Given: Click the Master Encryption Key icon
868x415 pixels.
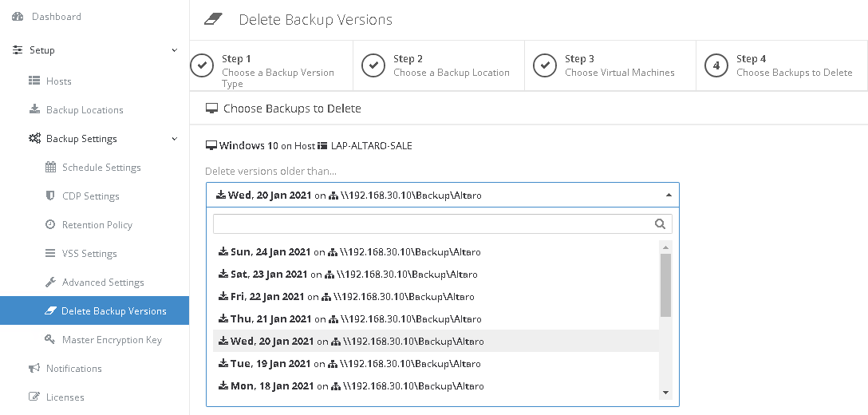Looking at the screenshot, I should [50, 340].
